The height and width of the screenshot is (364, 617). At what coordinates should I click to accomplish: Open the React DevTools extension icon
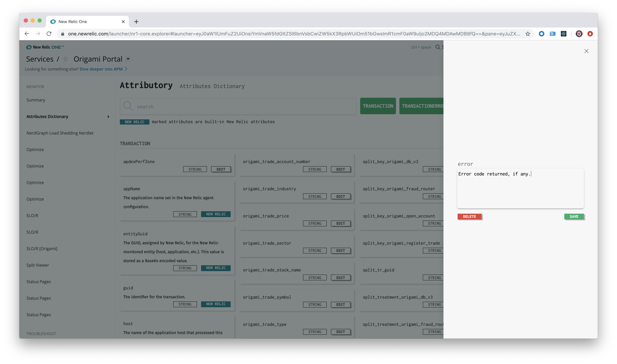(563, 34)
